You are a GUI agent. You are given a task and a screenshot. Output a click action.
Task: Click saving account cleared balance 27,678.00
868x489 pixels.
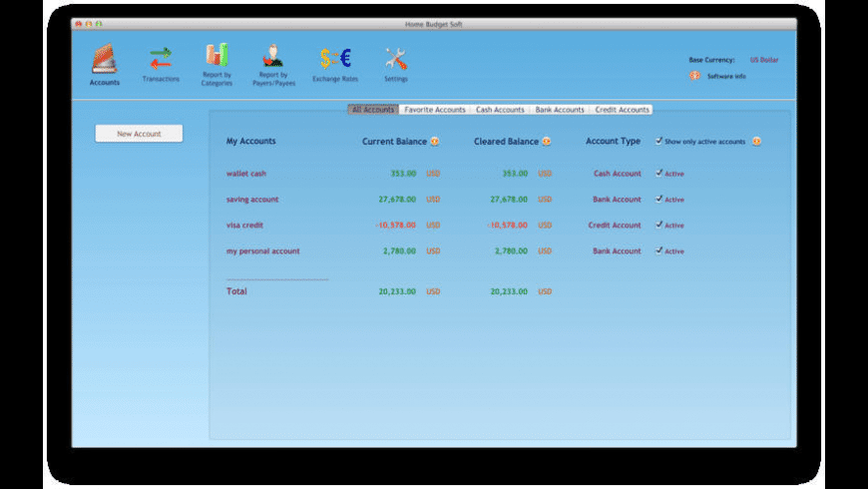pos(509,200)
